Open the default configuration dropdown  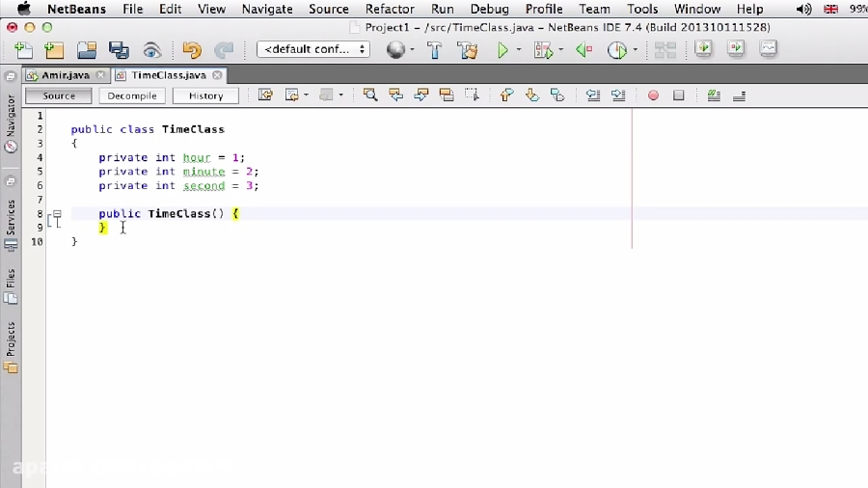(x=313, y=49)
